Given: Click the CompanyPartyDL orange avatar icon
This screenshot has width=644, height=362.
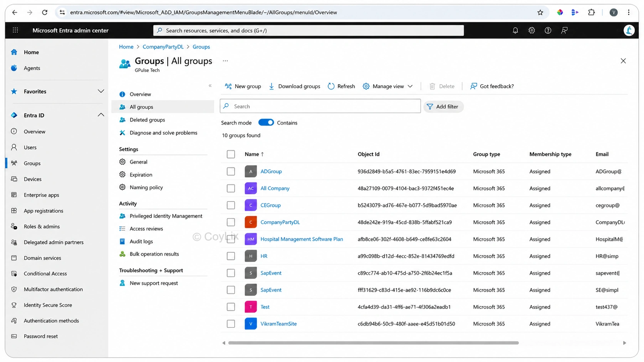Looking at the screenshot, I should [251, 222].
